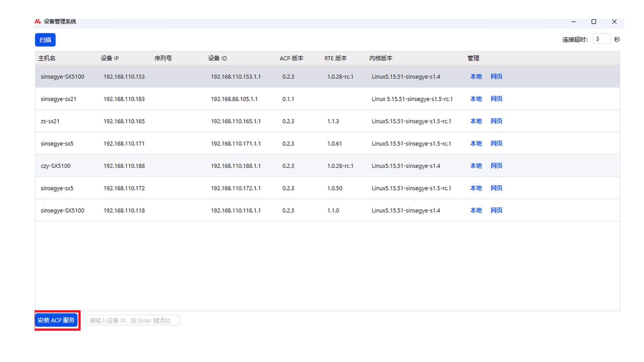
Task: Open 网页 for 192.168.110.118
Action: (x=496, y=210)
